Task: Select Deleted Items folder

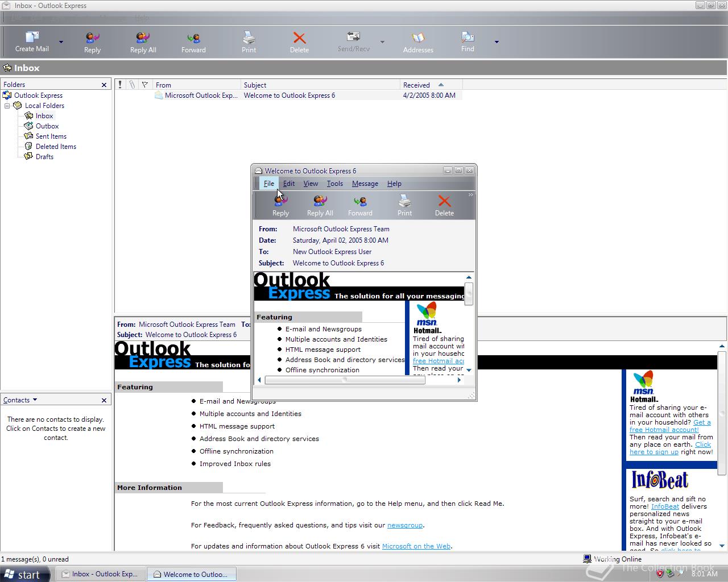Action: 56,147
